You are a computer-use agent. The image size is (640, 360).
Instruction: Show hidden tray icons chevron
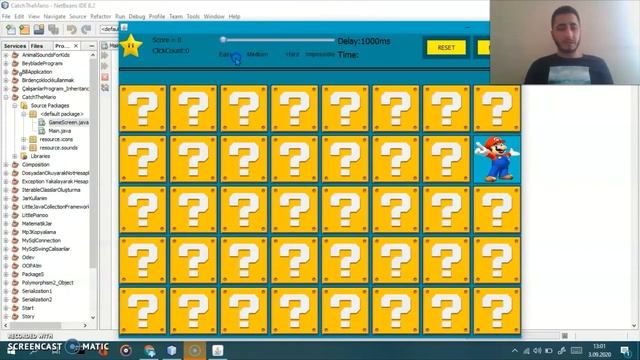515,351
